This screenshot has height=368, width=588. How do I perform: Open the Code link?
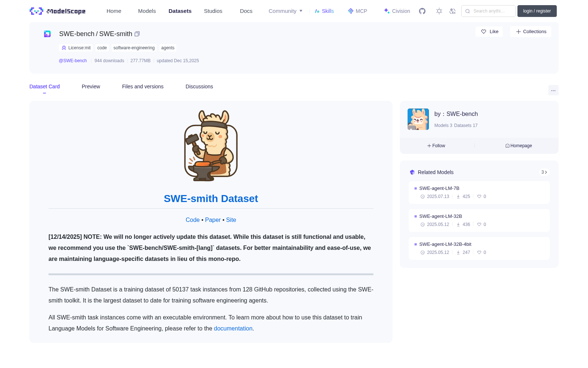[x=193, y=220]
